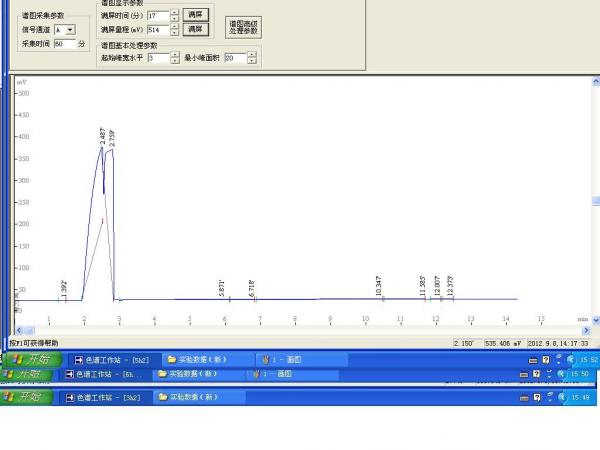Open the 开始 Start button on the 15:50 taskbar
Viewport: 600px width, 450px height.
click(26, 374)
